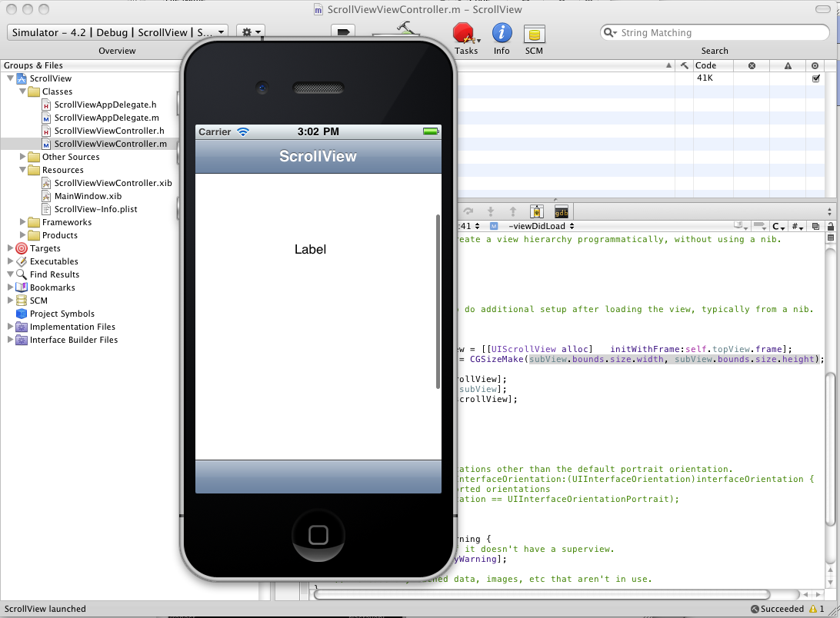Click the code editor horizontal scrollbar
The height and width of the screenshot is (618, 840).
(x=542, y=594)
